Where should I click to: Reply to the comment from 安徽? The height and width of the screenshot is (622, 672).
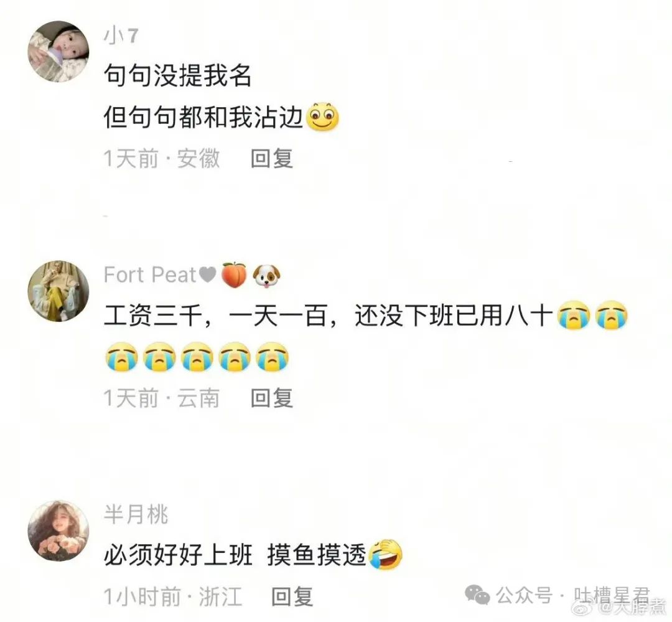pos(272,158)
